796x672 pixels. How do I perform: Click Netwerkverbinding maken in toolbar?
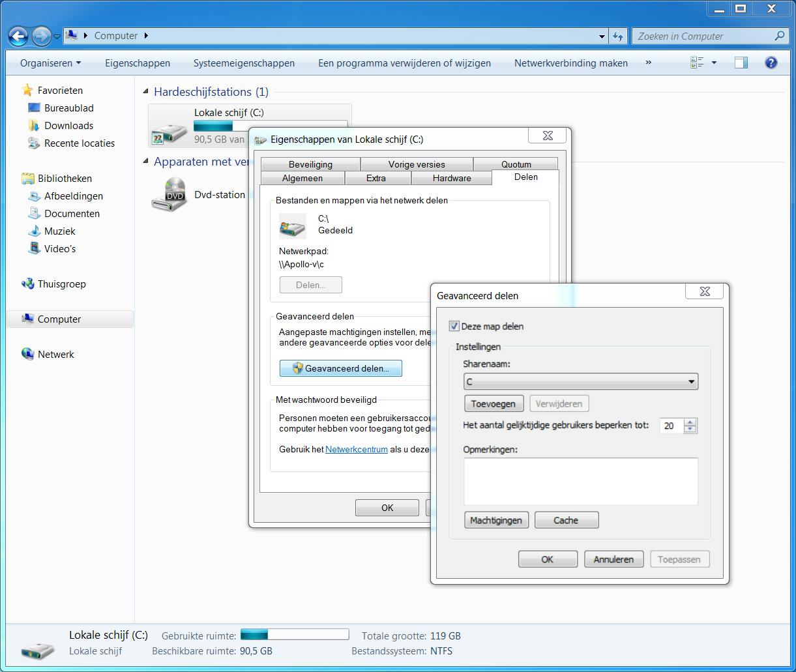tap(571, 63)
